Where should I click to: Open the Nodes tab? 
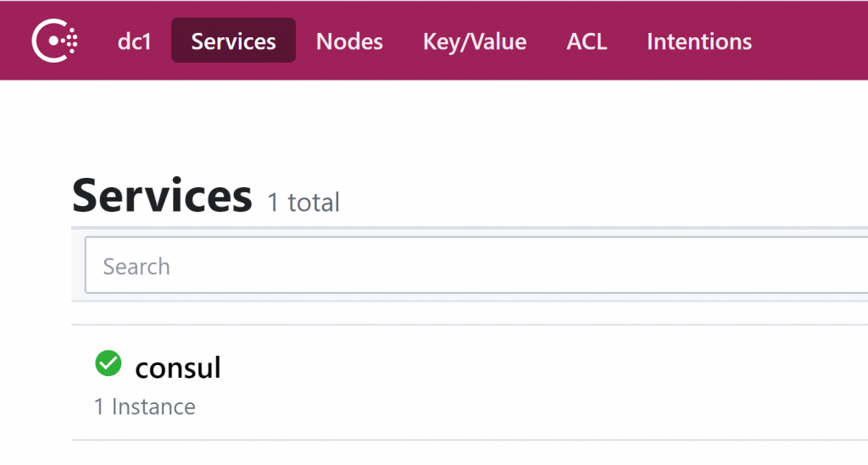pyautogui.click(x=349, y=42)
